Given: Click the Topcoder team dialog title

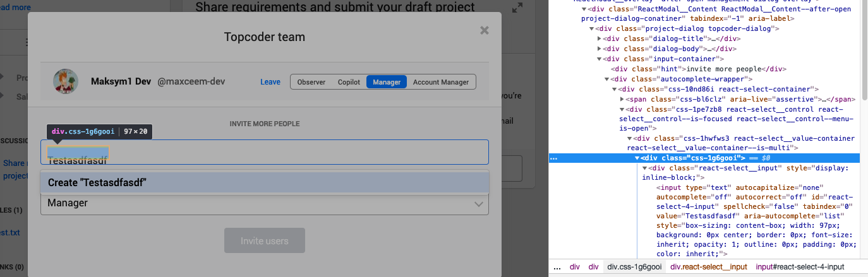Looking at the screenshot, I should 265,37.
